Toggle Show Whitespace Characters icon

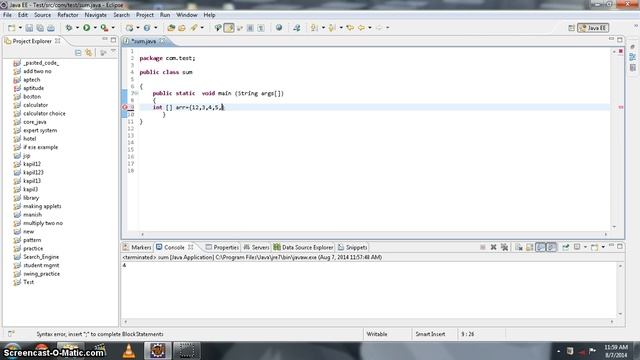[x=261, y=28]
